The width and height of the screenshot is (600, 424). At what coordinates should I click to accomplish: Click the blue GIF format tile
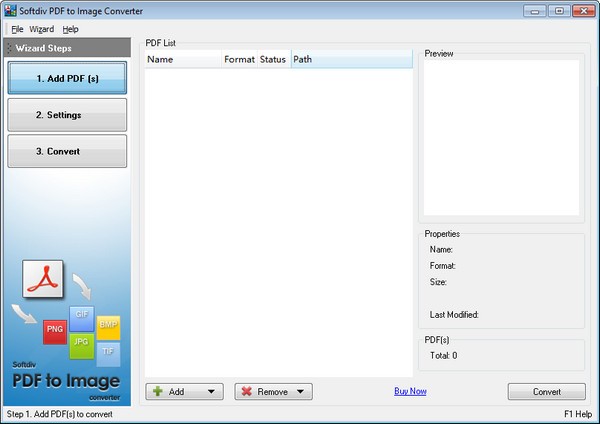pos(82,315)
